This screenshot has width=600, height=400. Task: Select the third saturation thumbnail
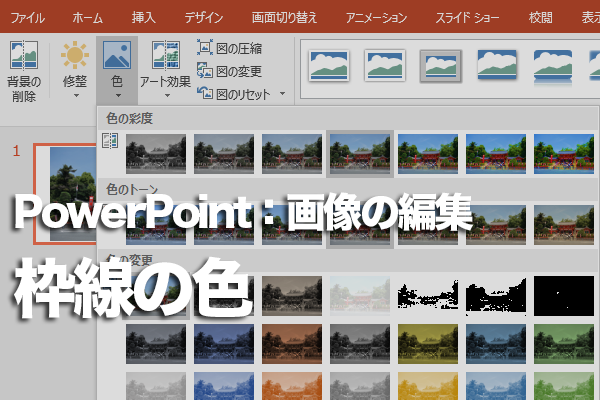pos(292,154)
